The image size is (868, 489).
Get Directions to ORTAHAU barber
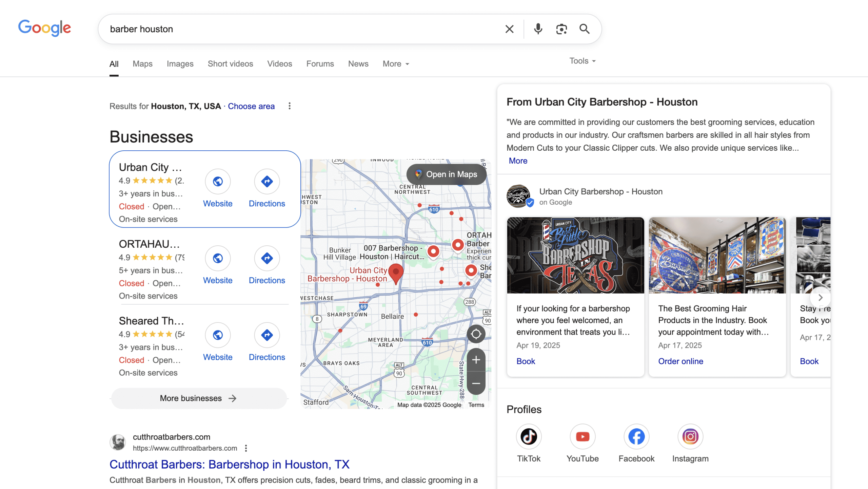coord(267,258)
